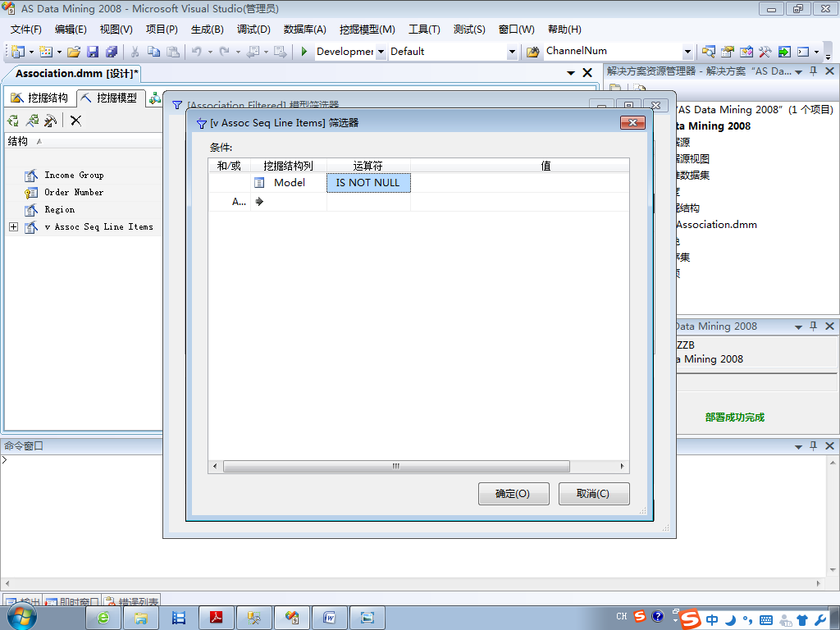Select Association.dmm in Solution Explorer

point(716,225)
